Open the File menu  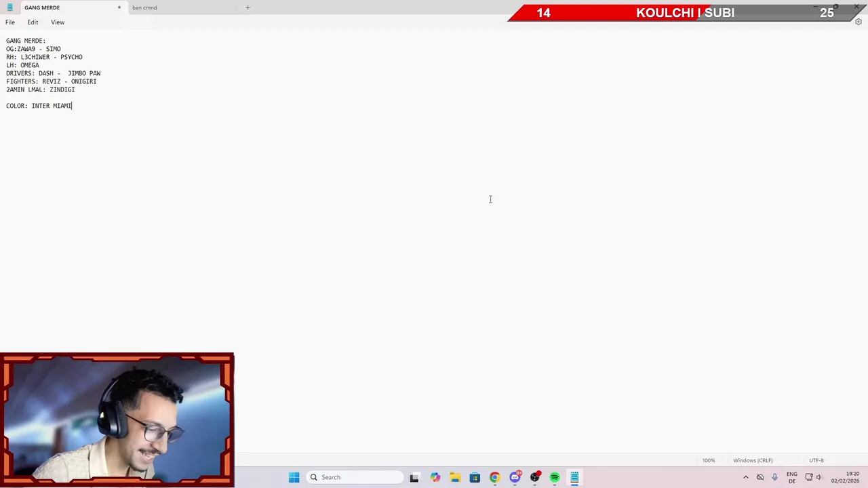point(10,22)
